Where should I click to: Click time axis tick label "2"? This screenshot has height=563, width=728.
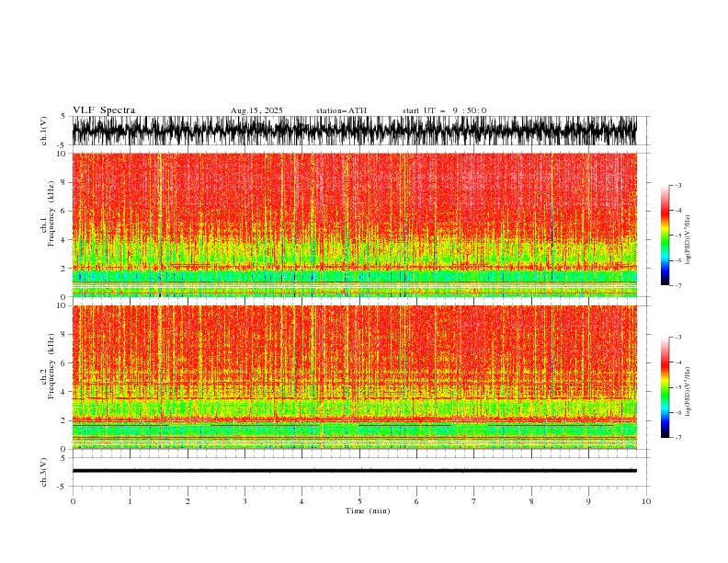coord(188,501)
